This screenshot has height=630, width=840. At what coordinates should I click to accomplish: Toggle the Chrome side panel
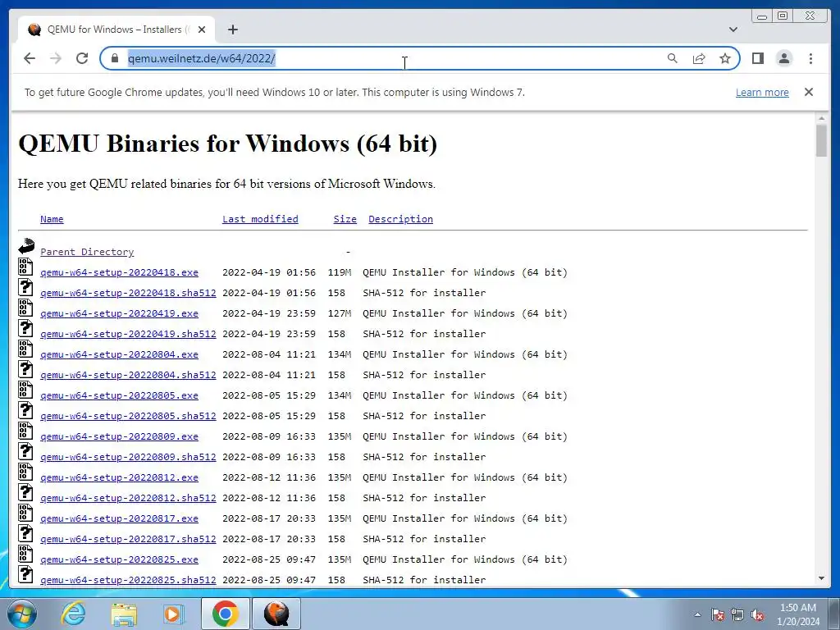point(757,58)
